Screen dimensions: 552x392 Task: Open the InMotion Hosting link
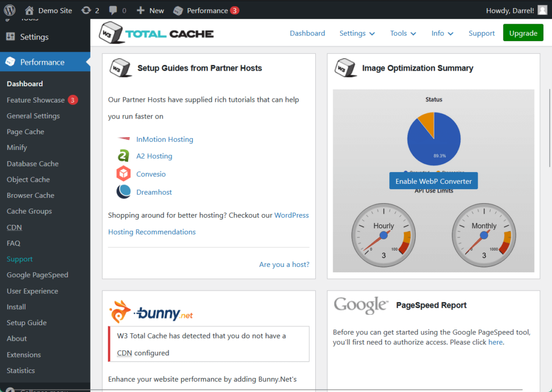[165, 139]
